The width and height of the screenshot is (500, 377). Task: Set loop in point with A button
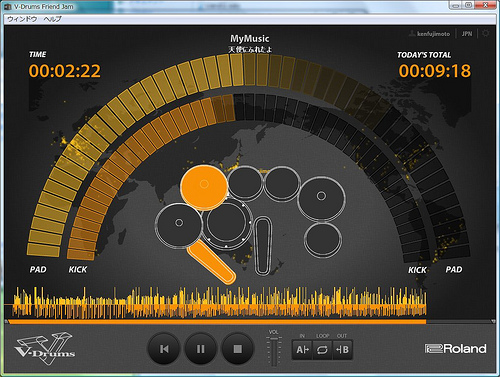point(302,350)
